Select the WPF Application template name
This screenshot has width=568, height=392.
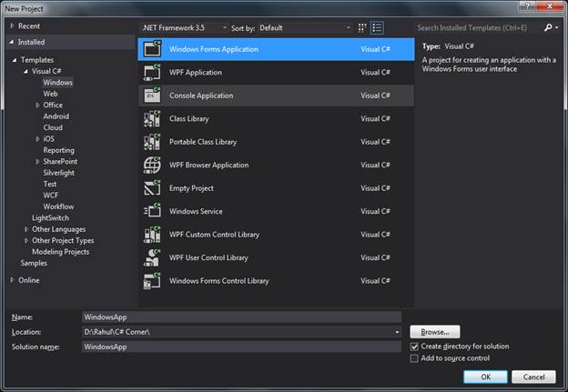(x=196, y=73)
